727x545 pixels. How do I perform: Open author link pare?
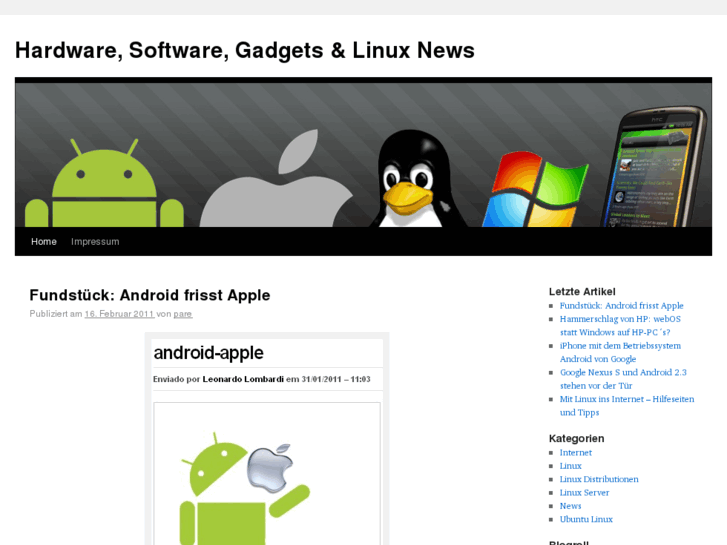[183, 314]
